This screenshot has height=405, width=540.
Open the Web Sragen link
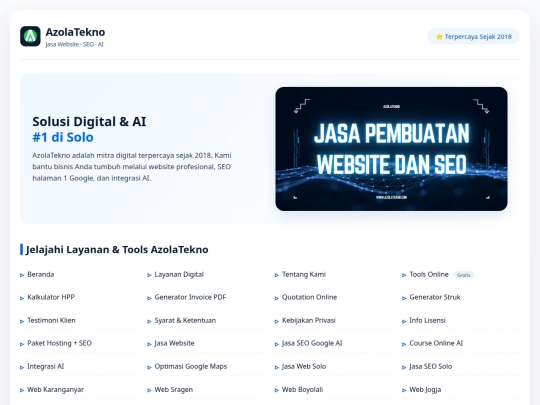[174, 390]
